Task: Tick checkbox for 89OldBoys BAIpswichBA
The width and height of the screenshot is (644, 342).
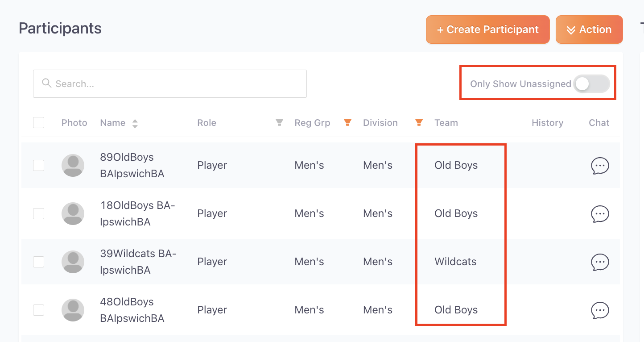Action: pyautogui.click(x=39, y=165)
